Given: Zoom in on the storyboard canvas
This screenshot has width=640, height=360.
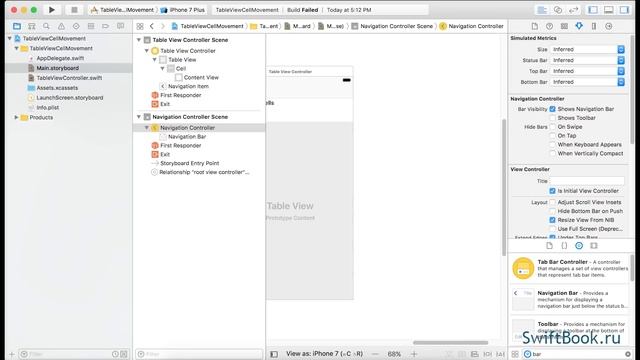Looking at the screenshot, I should (x=414, y=354).
